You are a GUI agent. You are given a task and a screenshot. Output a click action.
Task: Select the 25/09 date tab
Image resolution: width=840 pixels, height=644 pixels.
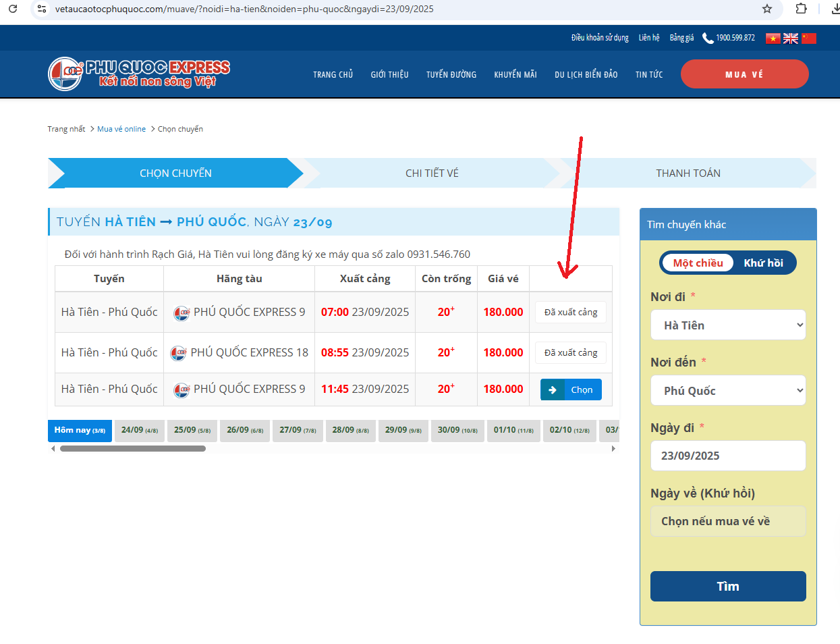click(192, 430)
